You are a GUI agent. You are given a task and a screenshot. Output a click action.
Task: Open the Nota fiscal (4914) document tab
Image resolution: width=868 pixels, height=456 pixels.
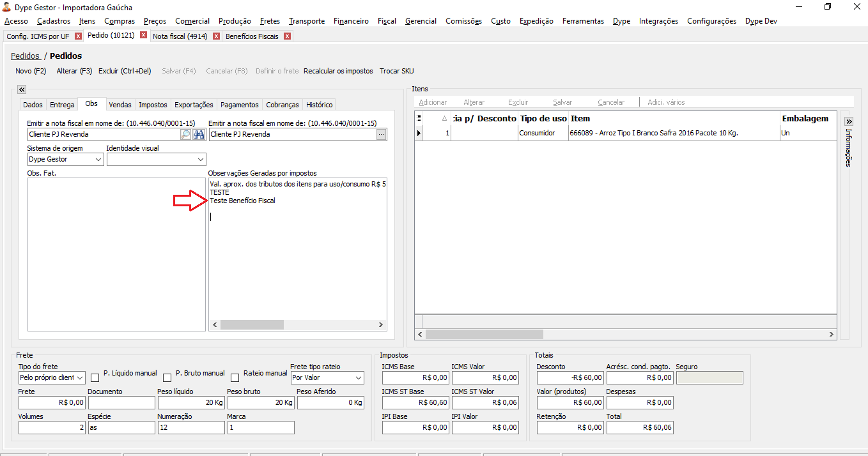coord(180,36)
